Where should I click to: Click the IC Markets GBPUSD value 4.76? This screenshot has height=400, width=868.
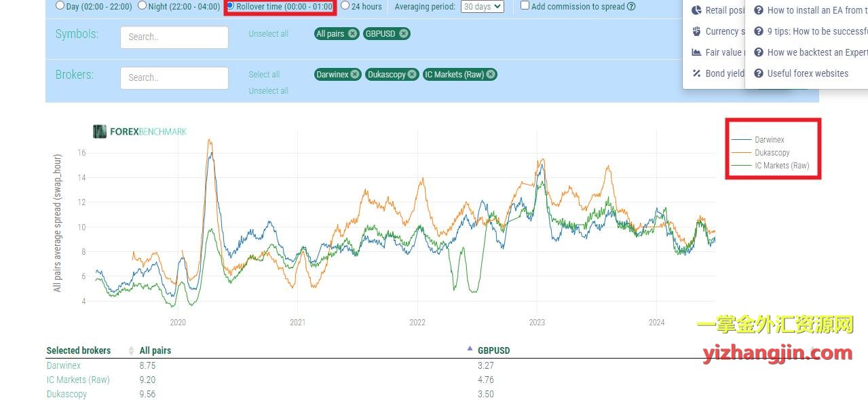[486, 380]
